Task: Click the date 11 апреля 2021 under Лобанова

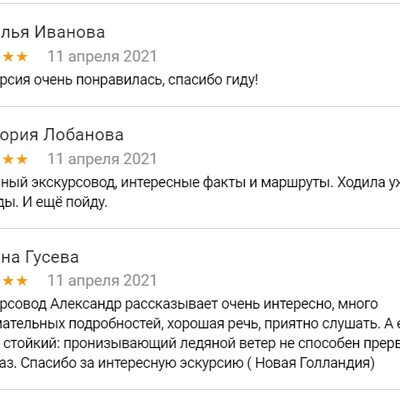Action: coord(102,159)
